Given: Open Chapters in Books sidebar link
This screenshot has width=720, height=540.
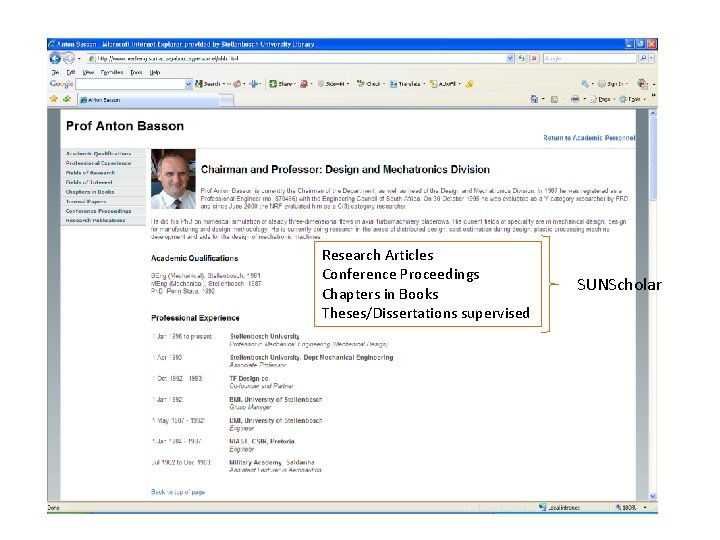Looking at the screenshot, I should click(x=90, y=192).
